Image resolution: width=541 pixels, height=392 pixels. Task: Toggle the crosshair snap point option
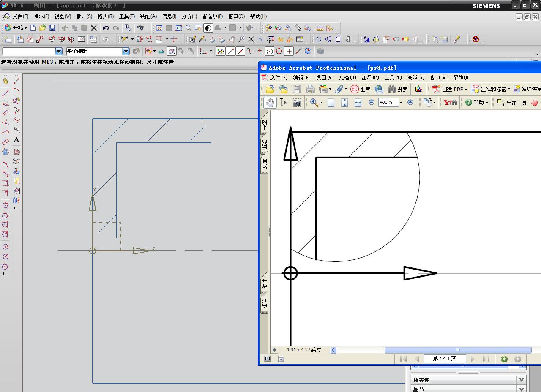tap(289, 51)
